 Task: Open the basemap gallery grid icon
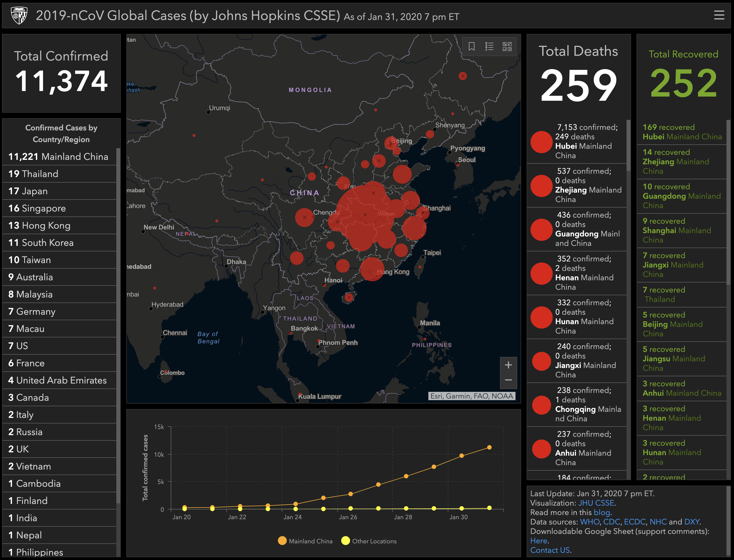(x=507, y=46)
